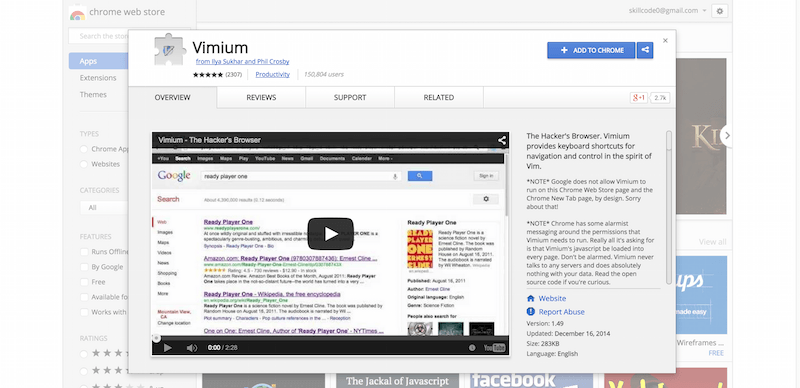This screenshot has width=800, height=388.
Task: Open the Overview tab
Action: (x=172, y=98)
